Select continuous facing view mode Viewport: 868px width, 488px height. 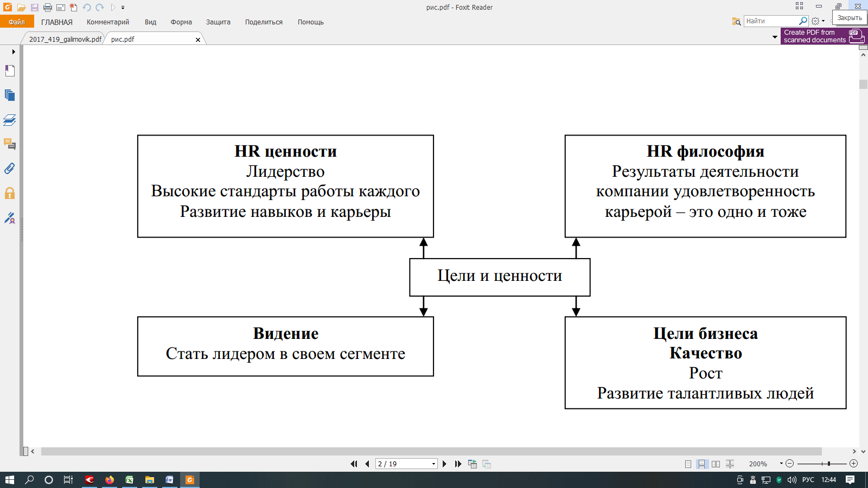click(x=730, y=464)
